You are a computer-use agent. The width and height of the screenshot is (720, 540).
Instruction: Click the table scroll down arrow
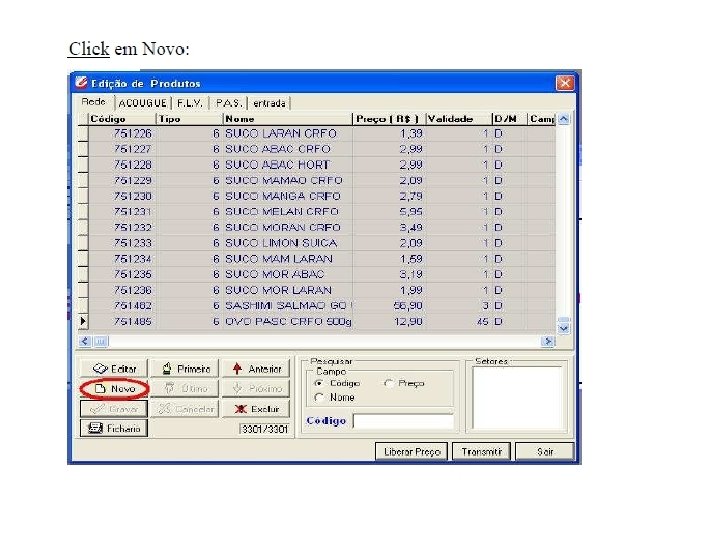(x=564, y=328)
